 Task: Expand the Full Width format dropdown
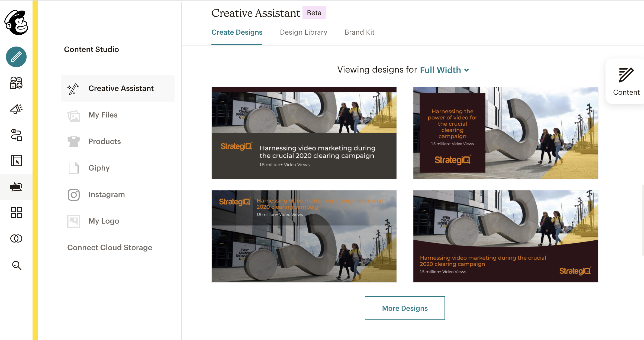click(444, 70)
